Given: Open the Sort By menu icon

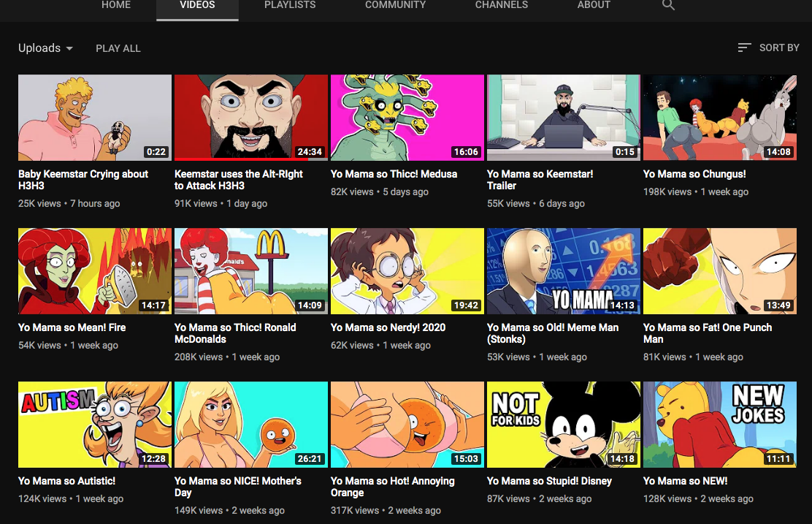Looking at the screenshot, I should point(744,48).
